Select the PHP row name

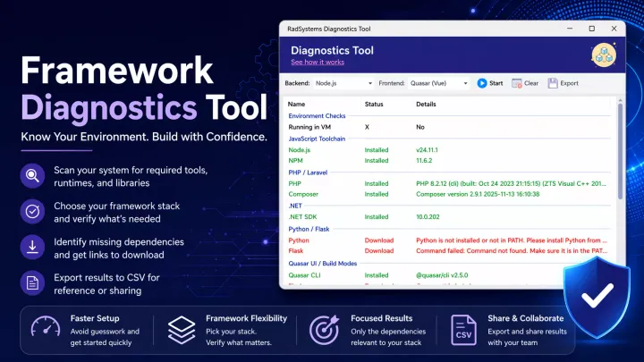(x=294, y=183)
